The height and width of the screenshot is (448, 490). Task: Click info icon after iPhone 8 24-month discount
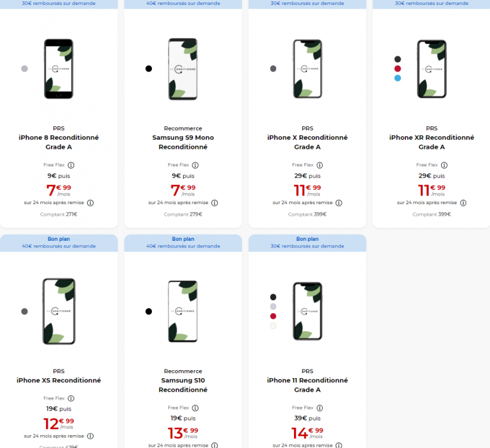pyautogui.click(x=90, y=203)
